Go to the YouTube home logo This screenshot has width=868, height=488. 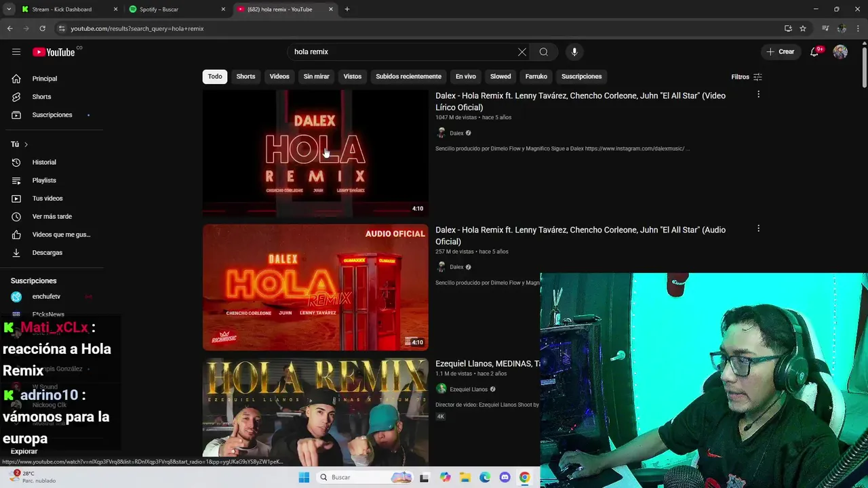(54, 52)
